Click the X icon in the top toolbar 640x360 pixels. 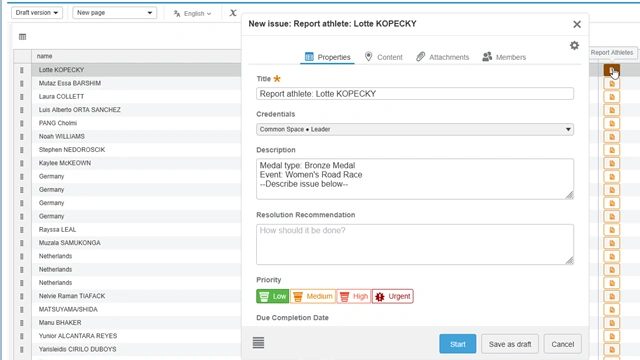233,13
